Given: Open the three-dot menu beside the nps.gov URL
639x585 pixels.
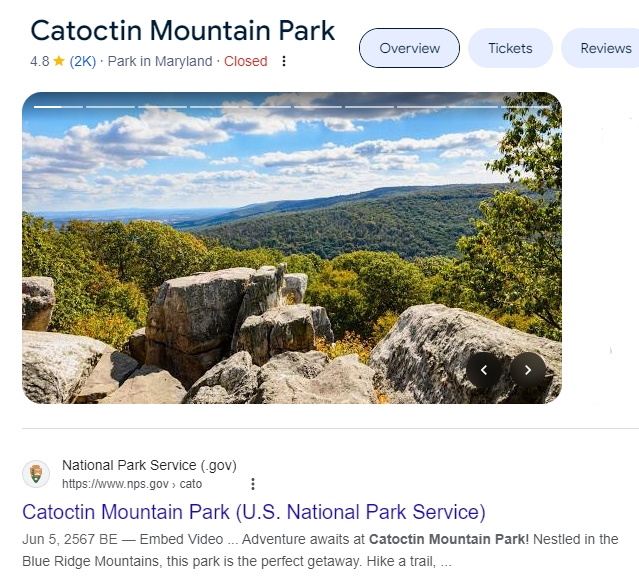Looking at the screenshot, I should (x=253, y=484).
